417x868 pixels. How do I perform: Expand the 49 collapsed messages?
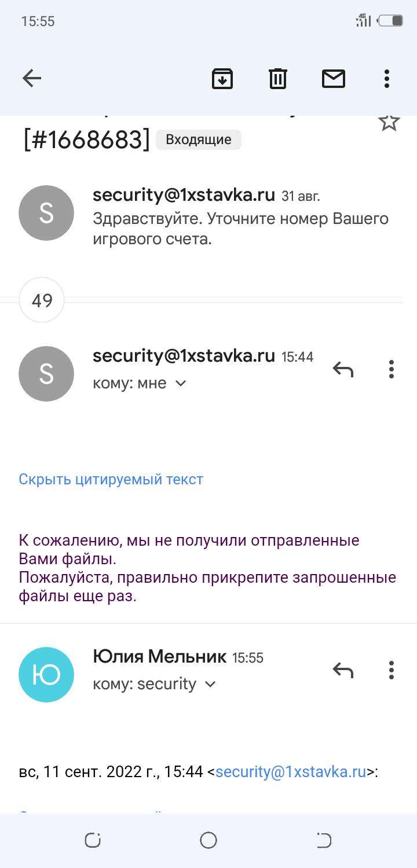point(42,300)
